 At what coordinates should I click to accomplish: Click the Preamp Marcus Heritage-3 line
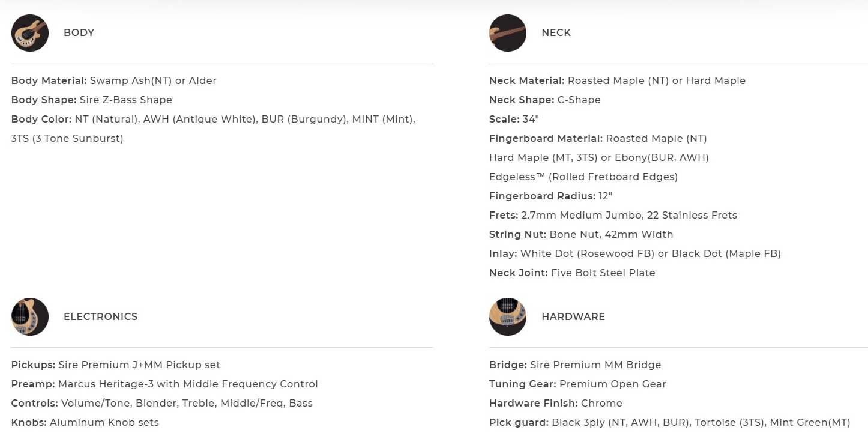[x=164, y=384]
